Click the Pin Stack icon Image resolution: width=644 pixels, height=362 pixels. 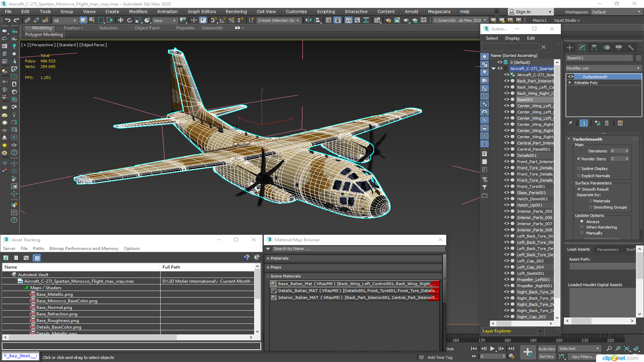(x=570, y=123)
